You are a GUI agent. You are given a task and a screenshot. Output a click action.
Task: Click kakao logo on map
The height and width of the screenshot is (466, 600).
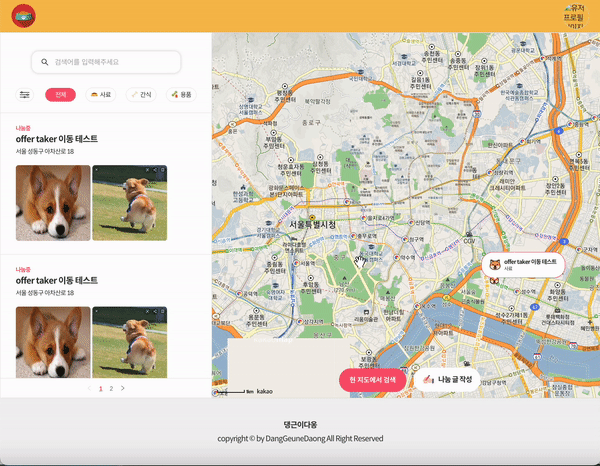265,391
